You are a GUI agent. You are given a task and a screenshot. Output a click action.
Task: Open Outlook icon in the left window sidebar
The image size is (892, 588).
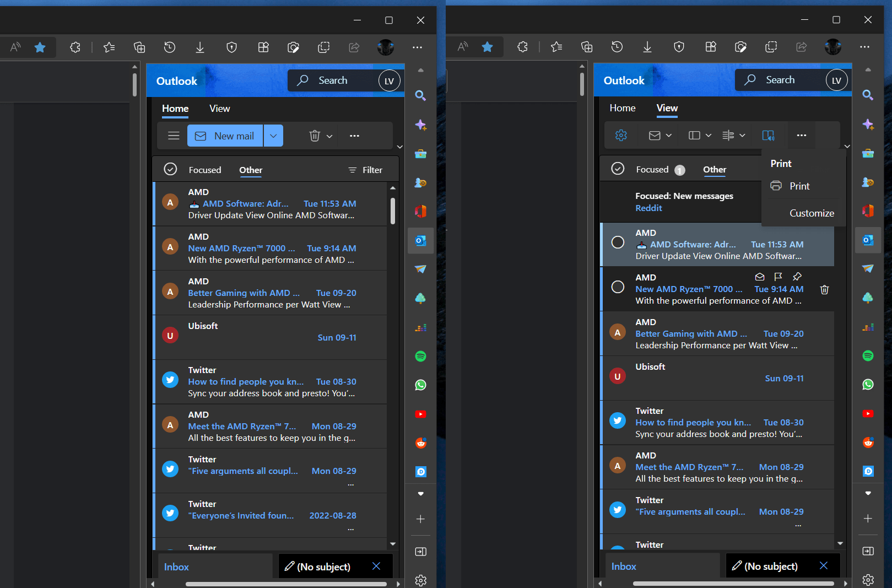pos(420,241)
